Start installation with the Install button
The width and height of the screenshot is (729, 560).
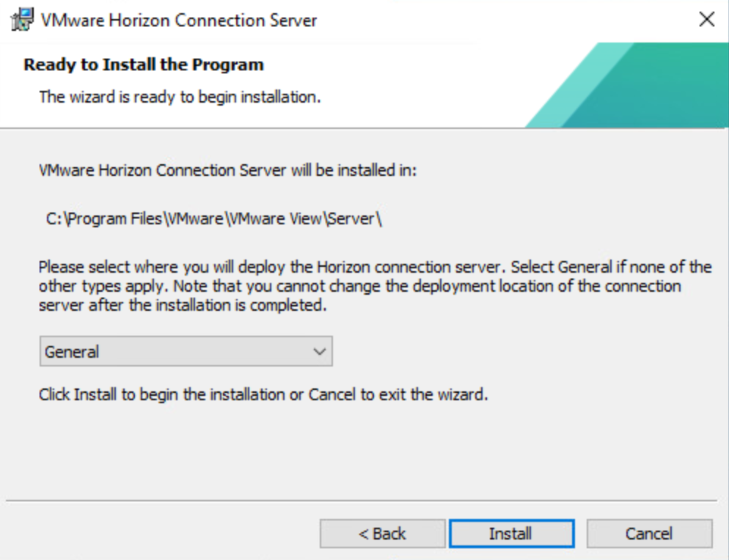pyautogui.click(x=510, y=534)
